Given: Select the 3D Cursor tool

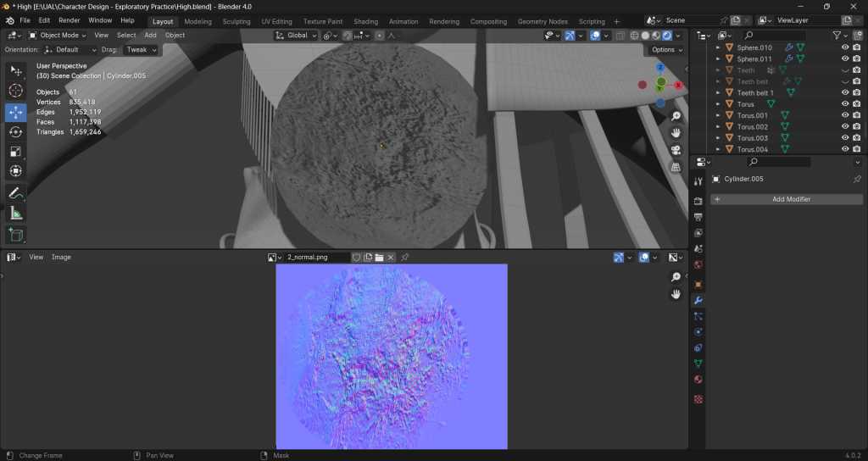Looking at the screenshot, I should coord(15,91).
